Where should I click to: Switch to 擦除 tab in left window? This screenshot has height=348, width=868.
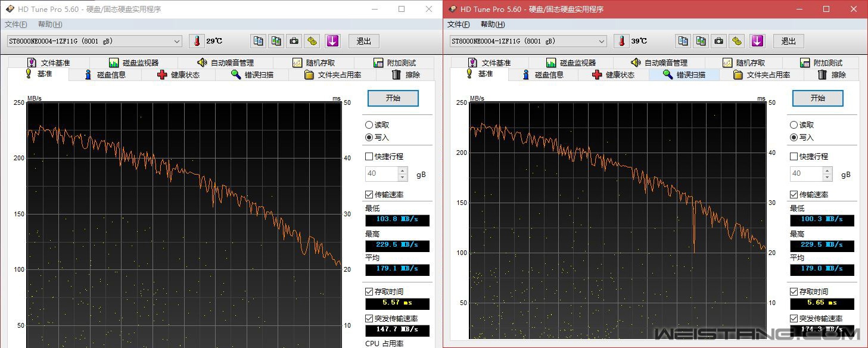click(x=406, y=75)
